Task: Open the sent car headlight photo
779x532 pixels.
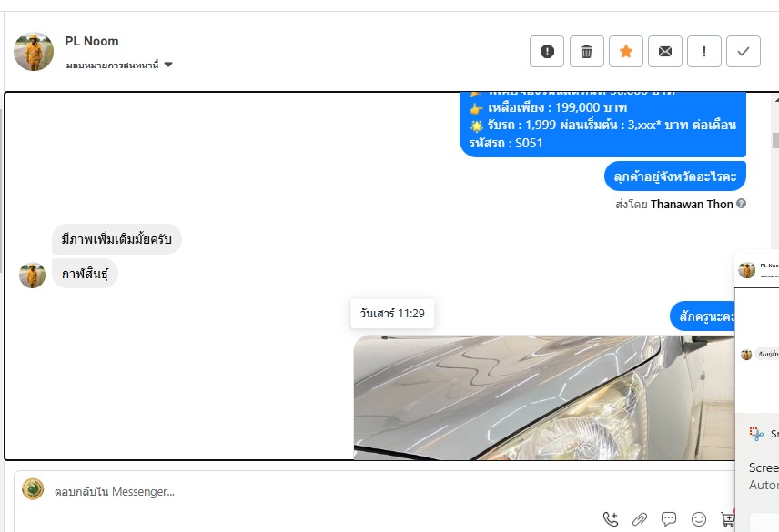Action: (x=544, y=397)
